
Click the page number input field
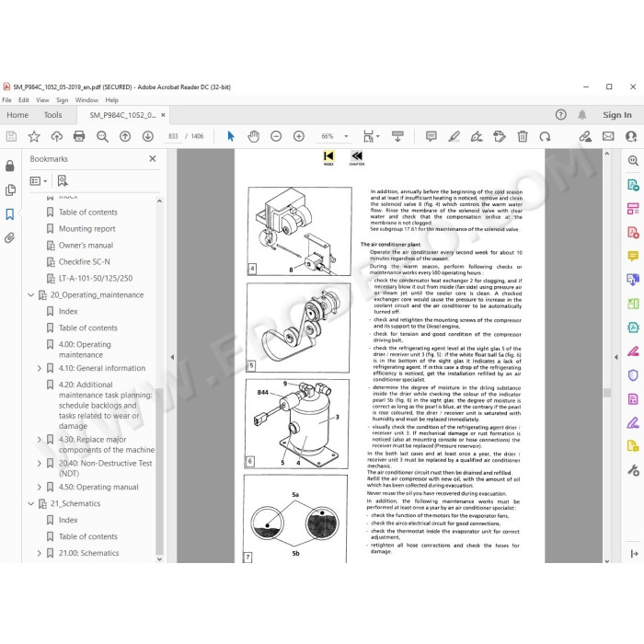pos(173,136)
